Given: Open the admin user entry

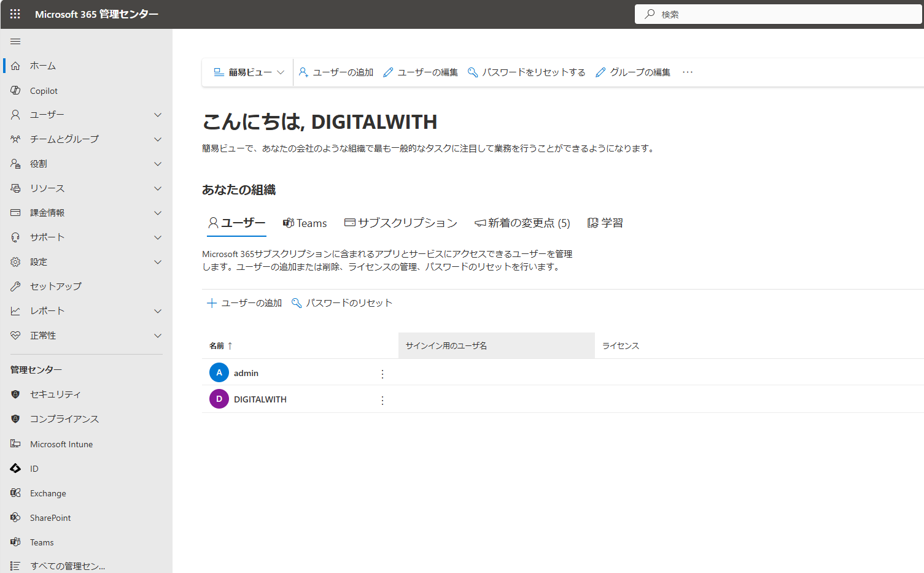Looking at the screenshot, I should [246, 373].
